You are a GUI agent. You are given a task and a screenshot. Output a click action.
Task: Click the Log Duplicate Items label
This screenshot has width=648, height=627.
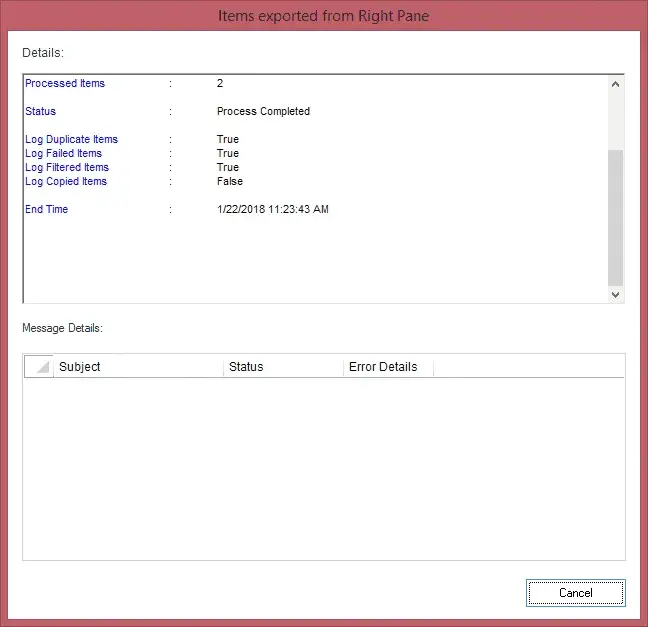71,140
